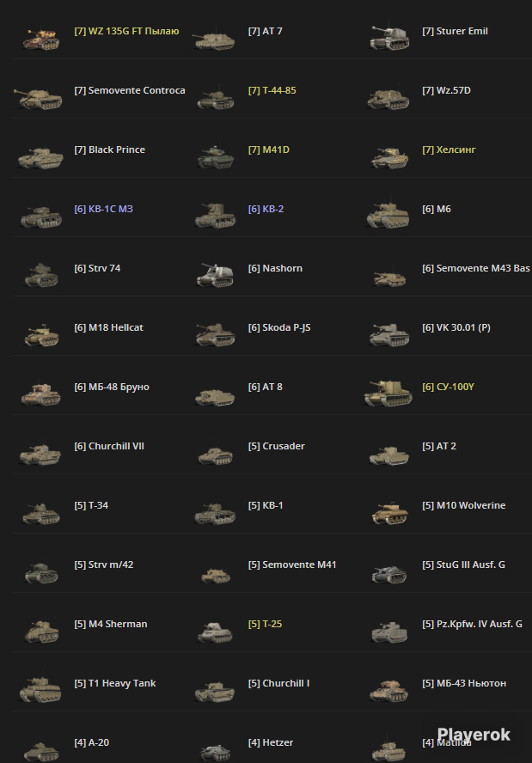Select the M18 Hellcat tank image
532x763 pixels.
coord(42,335)
